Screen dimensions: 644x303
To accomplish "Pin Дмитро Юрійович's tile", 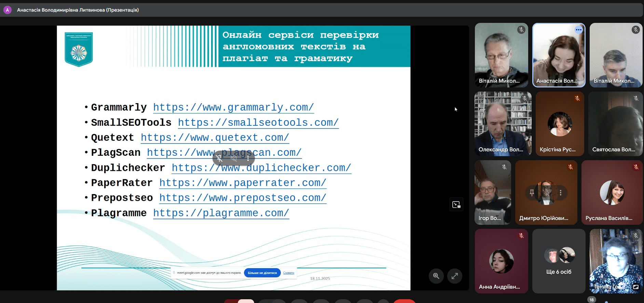I will pyautogui.click(x=532, y=193).
